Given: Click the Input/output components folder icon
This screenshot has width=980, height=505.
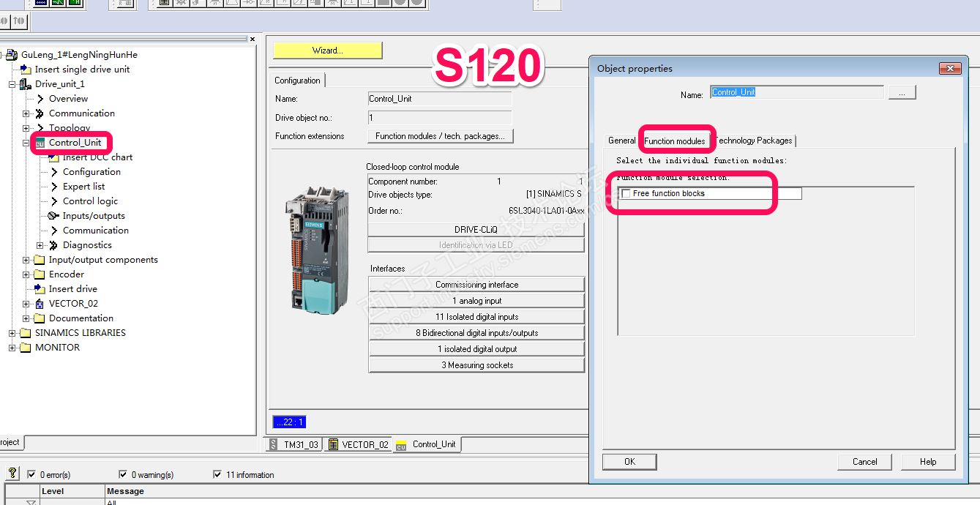Looking at the screenshot, I should point(40,260).
